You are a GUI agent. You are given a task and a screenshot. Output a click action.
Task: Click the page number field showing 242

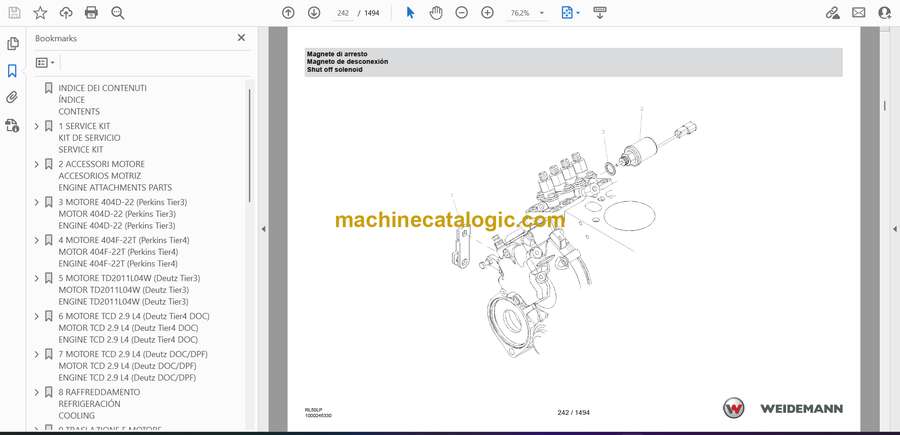pos(343,13)
